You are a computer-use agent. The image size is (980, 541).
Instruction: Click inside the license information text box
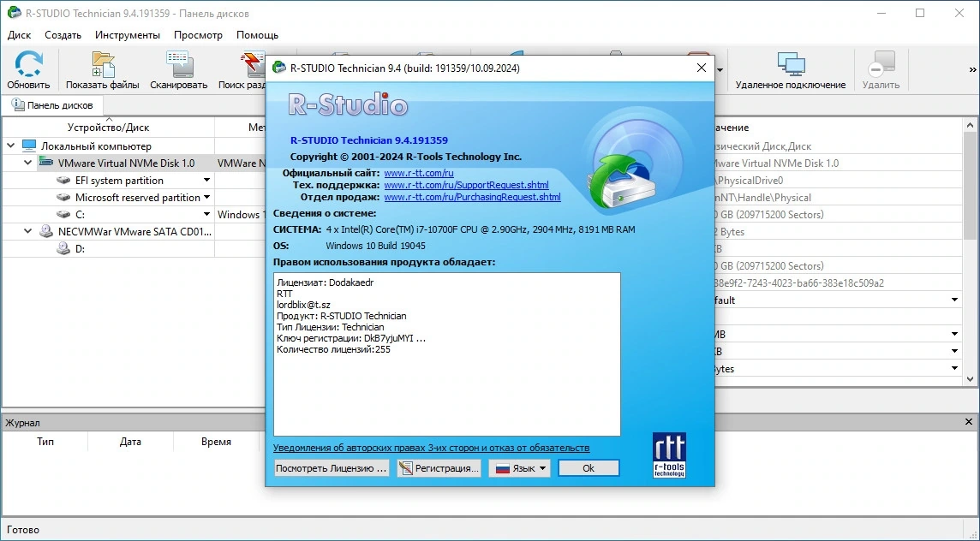(447, 354)
